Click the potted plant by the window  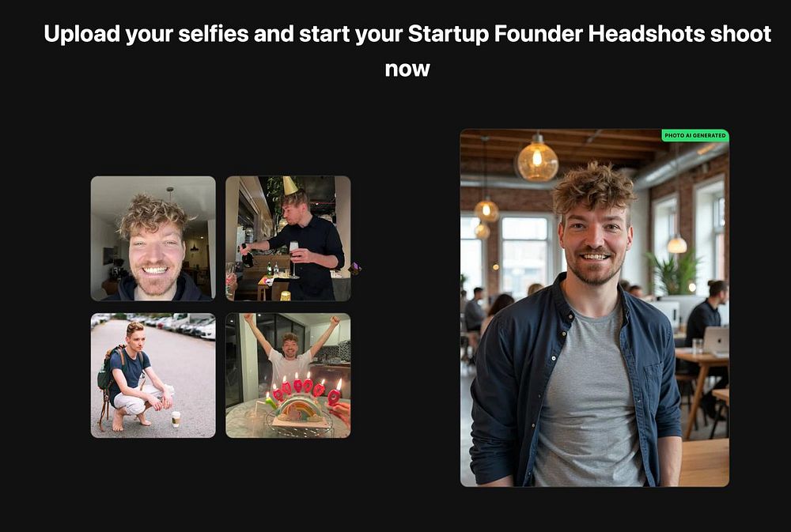point(675,272)
